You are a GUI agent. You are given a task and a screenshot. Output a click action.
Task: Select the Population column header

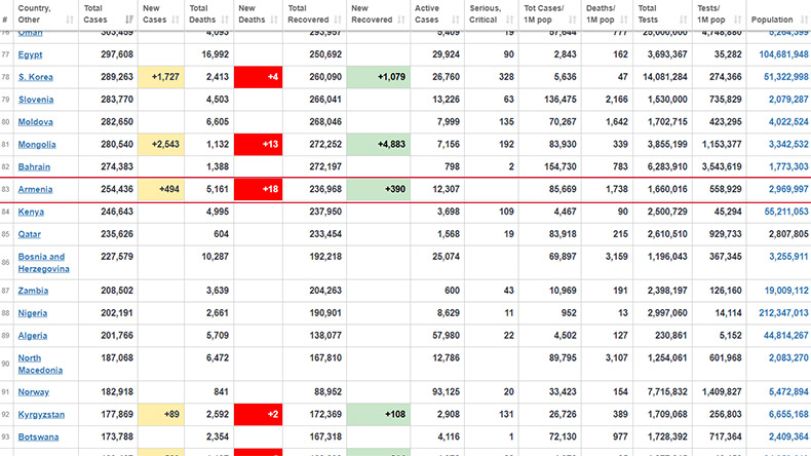coord(772,20)
